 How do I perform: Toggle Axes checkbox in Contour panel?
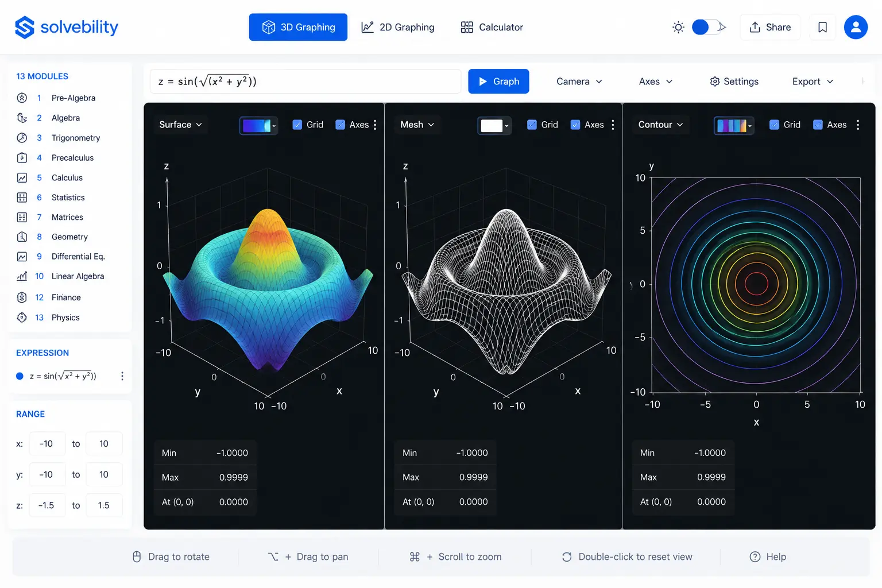[818, 125]
